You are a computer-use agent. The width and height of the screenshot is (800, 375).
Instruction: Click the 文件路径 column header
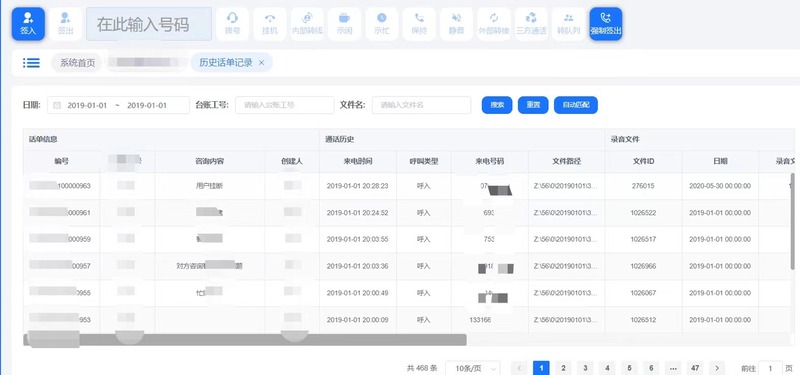tap(567, 161)
